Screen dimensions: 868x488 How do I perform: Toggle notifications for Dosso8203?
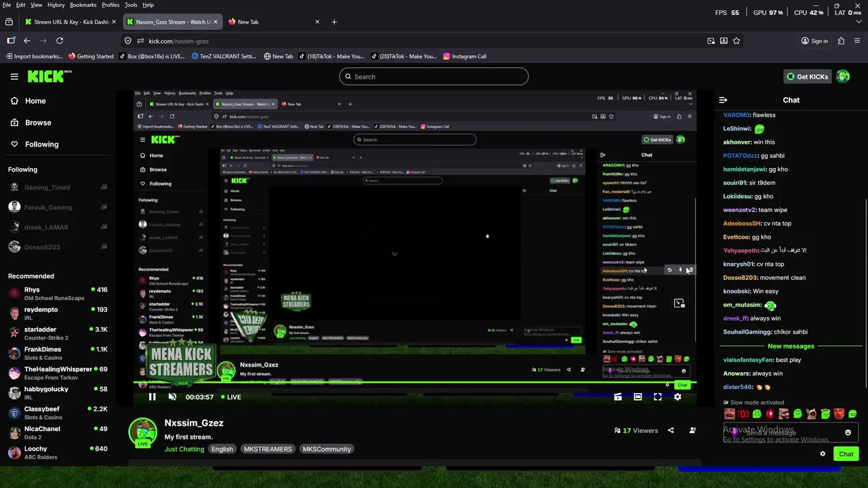[x=104, y=247]
